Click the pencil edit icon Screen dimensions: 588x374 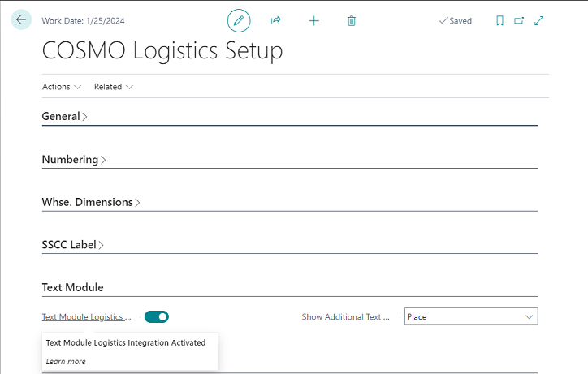[x=239, y=20]
